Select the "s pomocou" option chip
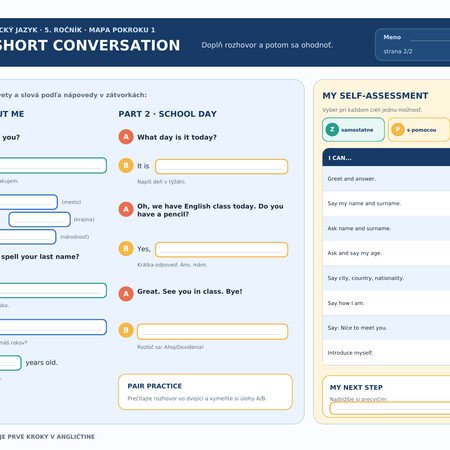This screenshot has width=450, height=450. click(x=419, y=130)
